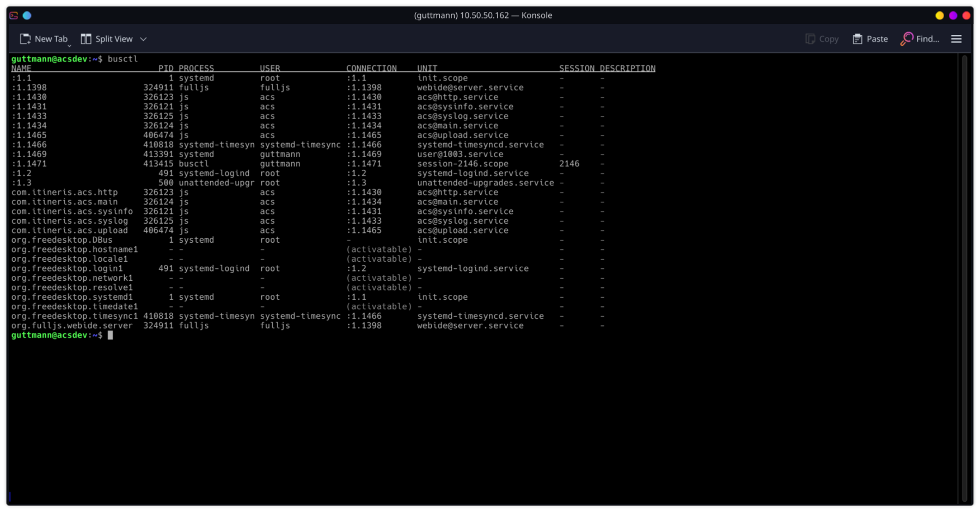The width and height of the screenshot is (980, 512).
Task: Click the Split View panes icon
Action: 86,39
